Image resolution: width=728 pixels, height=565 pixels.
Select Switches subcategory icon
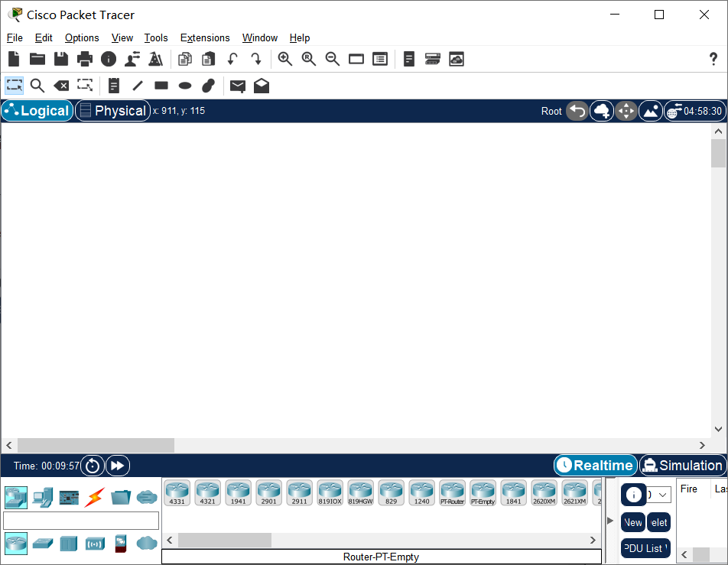pos(43,543)
